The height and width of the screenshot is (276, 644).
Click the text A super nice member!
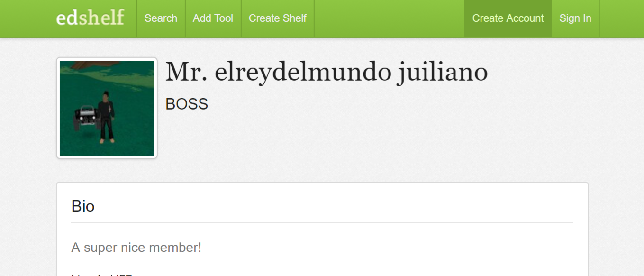[136, 247]
